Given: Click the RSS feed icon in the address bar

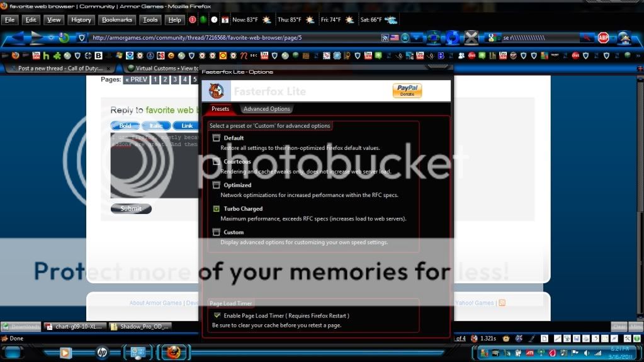Looking at the screenshot, I should (385, 38).
